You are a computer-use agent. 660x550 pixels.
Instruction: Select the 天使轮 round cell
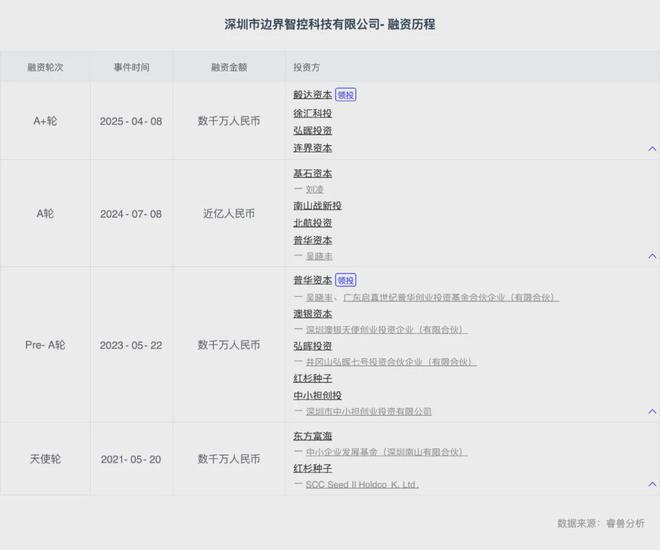[45, 459]
